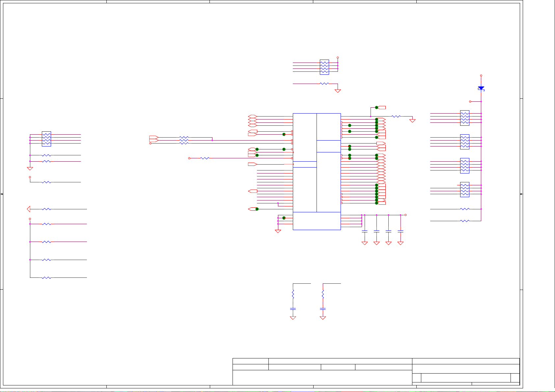Select the lone resistor with open-circle terminal left of the IC

coord(205,158)
